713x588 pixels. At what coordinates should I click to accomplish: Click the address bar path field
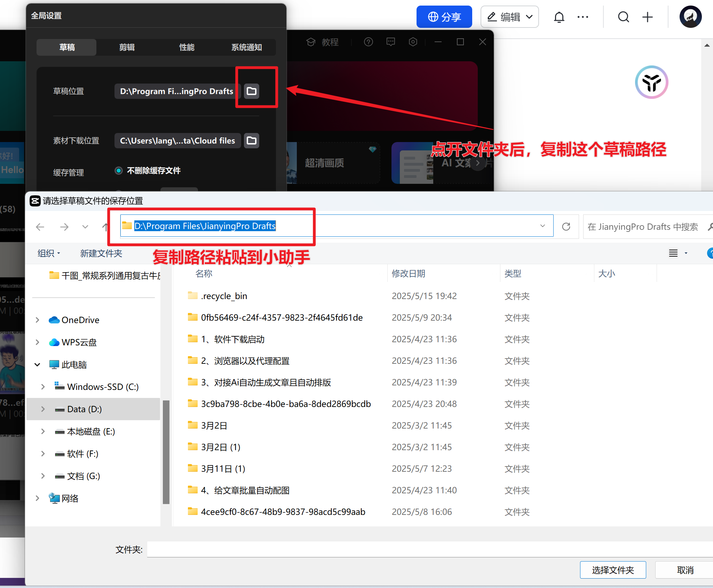pos(336,226)
